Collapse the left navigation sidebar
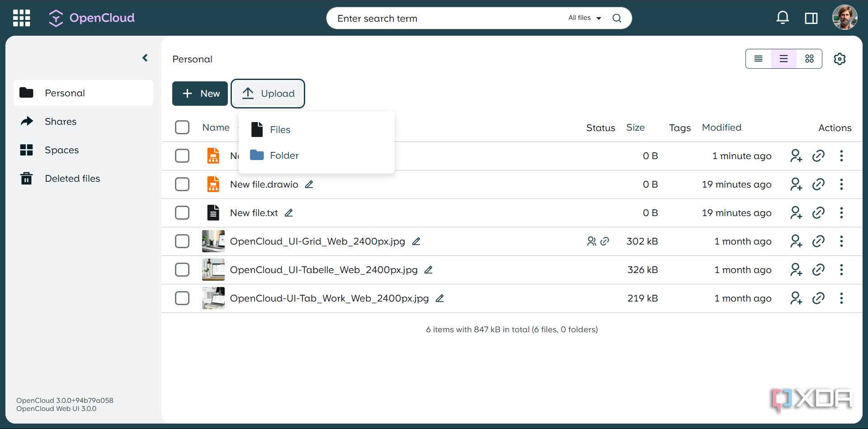The height and width of the screenshot is (429, 868). coord(145,58)
